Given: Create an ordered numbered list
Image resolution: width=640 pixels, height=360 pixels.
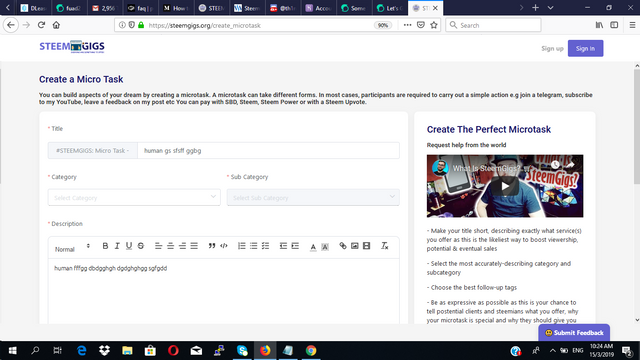Looking at the screenshot, I should pos(242,246).
